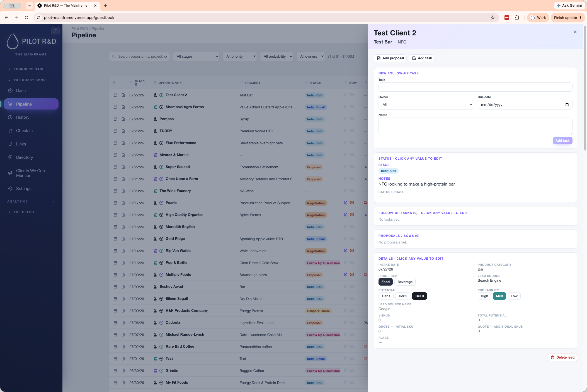587x392 pixels.
Task: Click the email icon on Multiply Foods row
Action: coord(352,275)
